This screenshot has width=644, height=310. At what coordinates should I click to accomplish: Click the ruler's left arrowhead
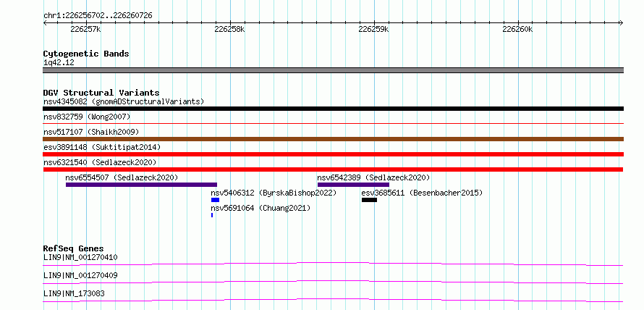(x=45, y=22)
